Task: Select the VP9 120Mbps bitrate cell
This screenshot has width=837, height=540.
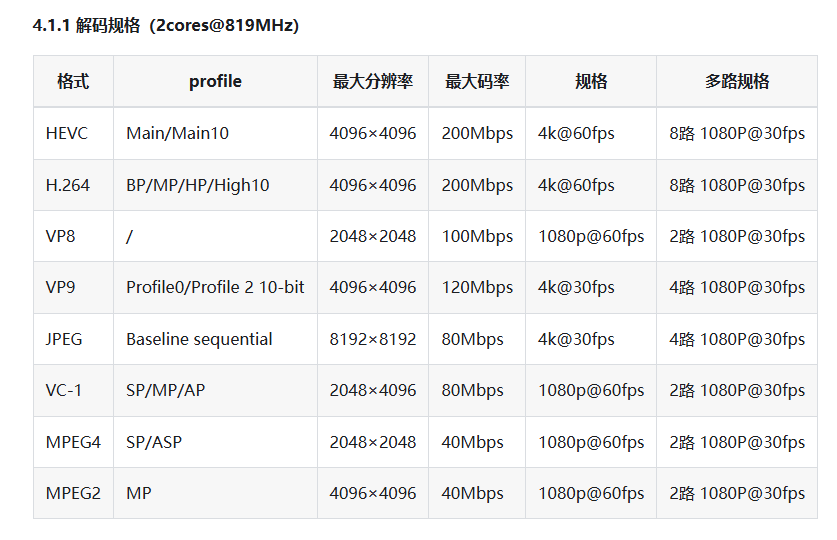Action: tap(477, 287)
